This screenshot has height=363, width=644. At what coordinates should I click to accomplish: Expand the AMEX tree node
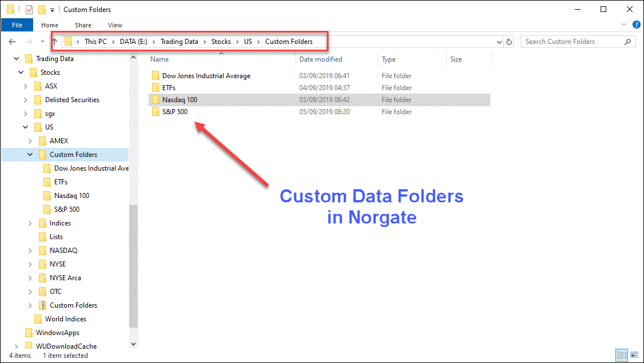tap(30, 140)
